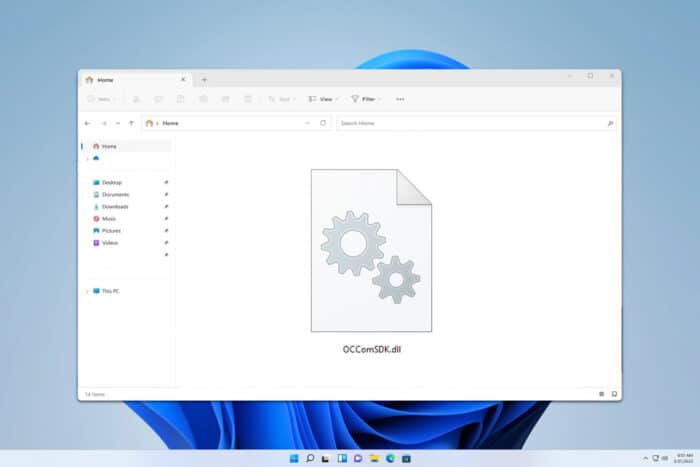Click the search magnifier icon
The width and height of the screenshot is (700, 467).
(610, 123)
